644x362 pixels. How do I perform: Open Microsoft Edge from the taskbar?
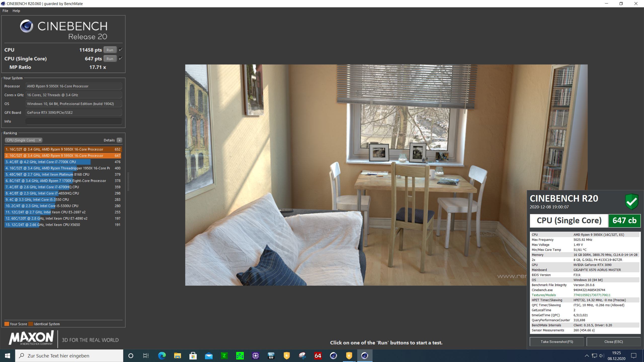click(x=162, y=356)
